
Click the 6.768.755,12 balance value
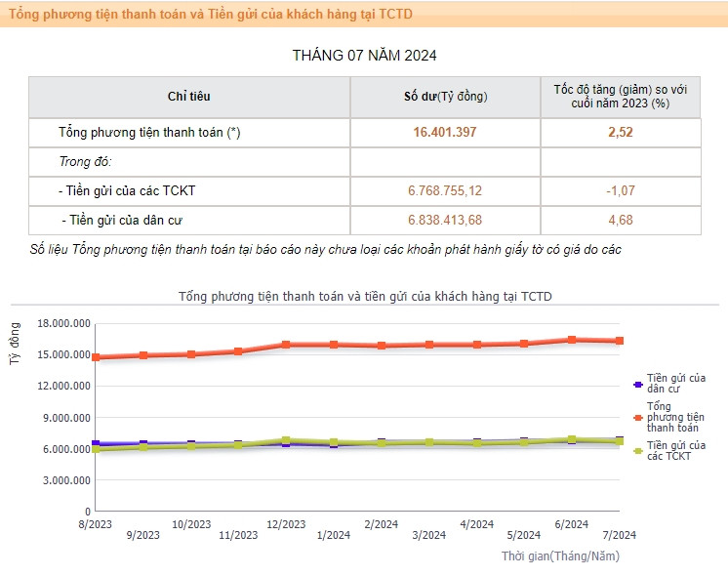click(x=445, y=190)
